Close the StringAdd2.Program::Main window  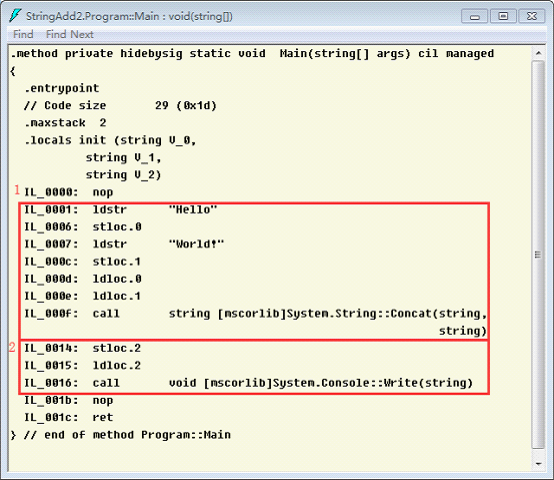(x=531, y=17)
